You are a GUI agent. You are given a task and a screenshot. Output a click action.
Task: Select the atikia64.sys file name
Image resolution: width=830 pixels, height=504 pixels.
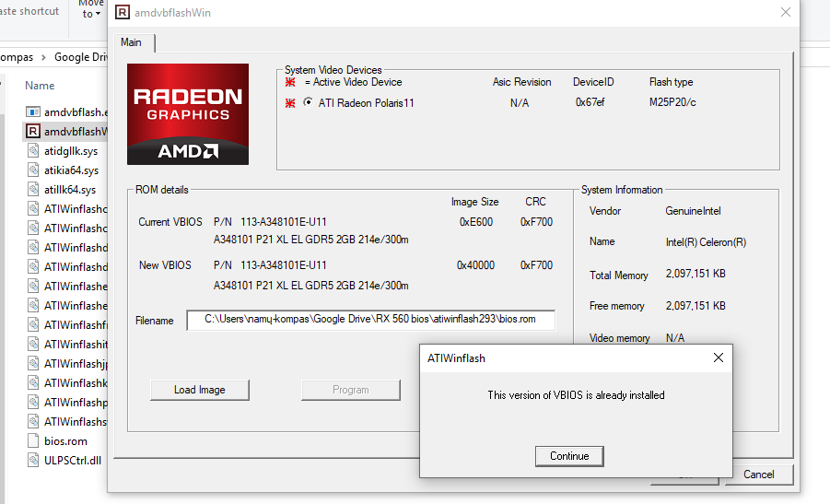point(72,170)
